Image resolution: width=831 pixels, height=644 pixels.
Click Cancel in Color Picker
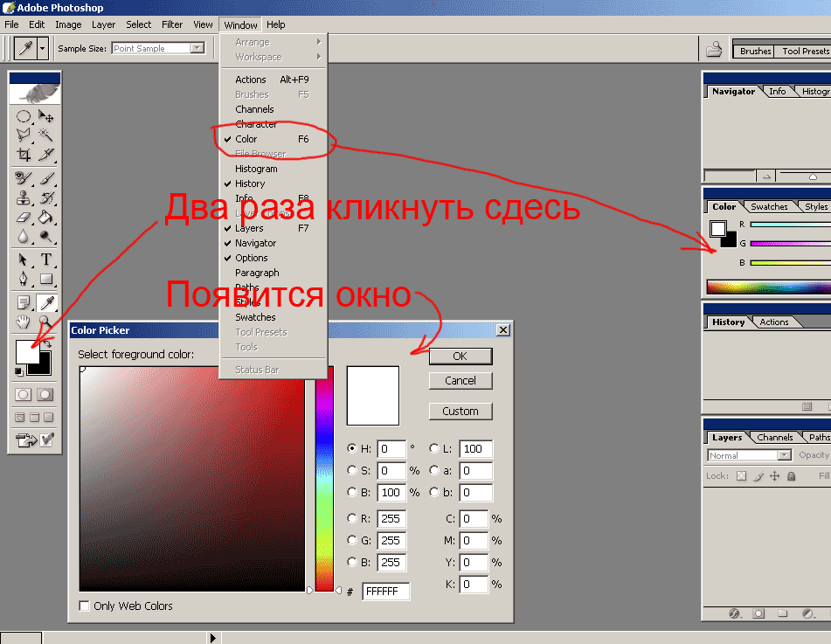(460, 381)
